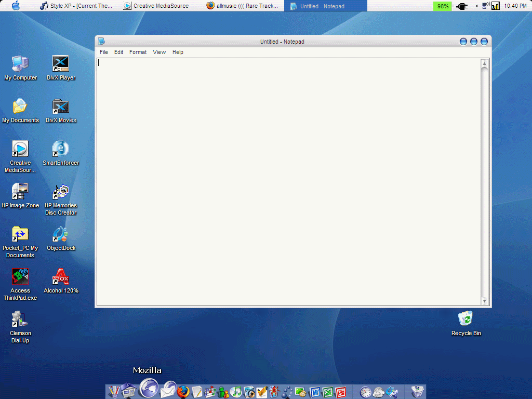Viewport: 532px width, 399px height.
Task: Select HP Memories Disc Creator icon
Action: [x=61, y=199]
